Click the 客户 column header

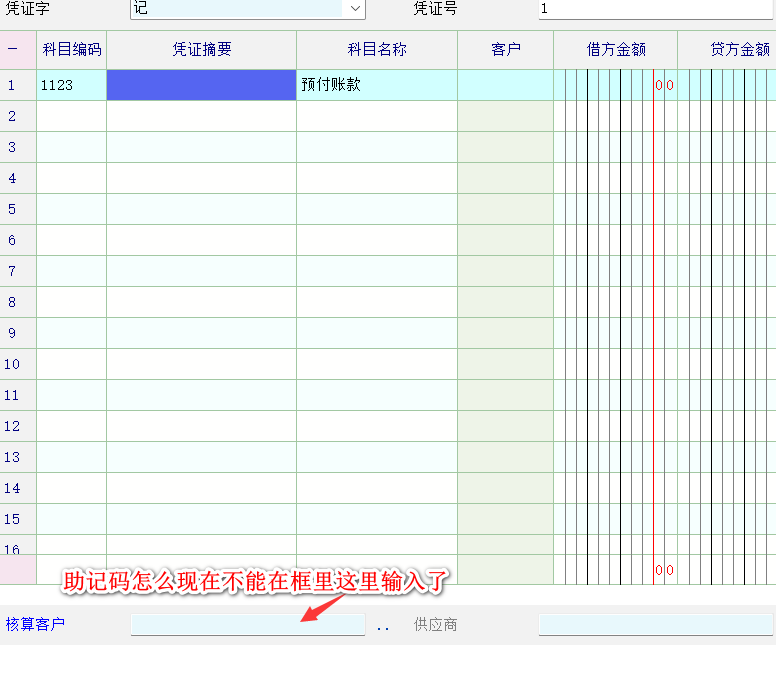click(506, 49)
